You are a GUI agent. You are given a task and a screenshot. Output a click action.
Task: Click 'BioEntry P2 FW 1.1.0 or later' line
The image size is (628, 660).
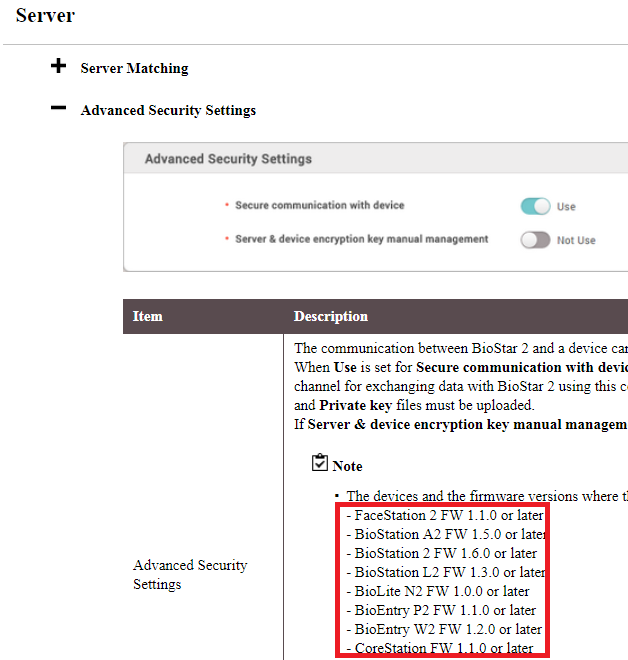441,610
